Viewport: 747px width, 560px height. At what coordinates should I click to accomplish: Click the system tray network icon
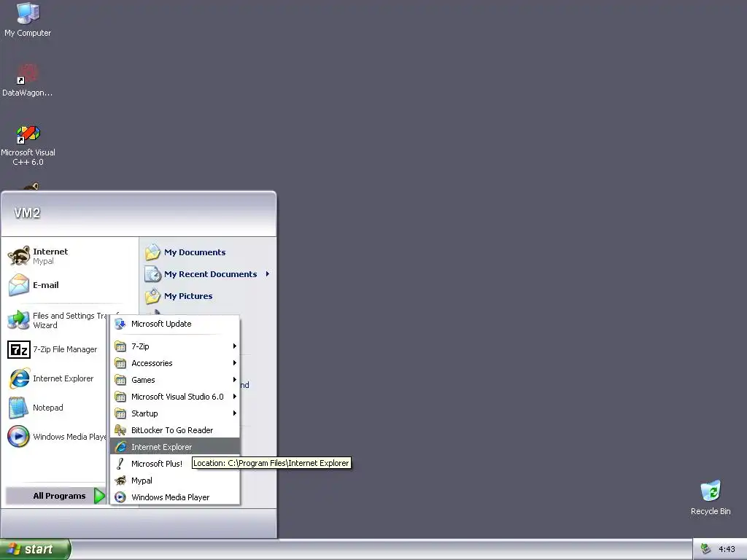[x=705, y=549]
